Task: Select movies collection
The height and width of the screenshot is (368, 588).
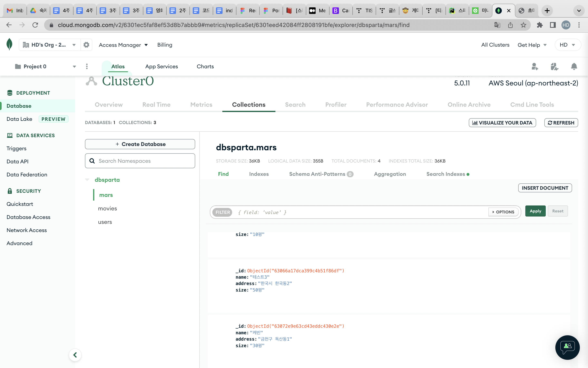Action: 107,209
